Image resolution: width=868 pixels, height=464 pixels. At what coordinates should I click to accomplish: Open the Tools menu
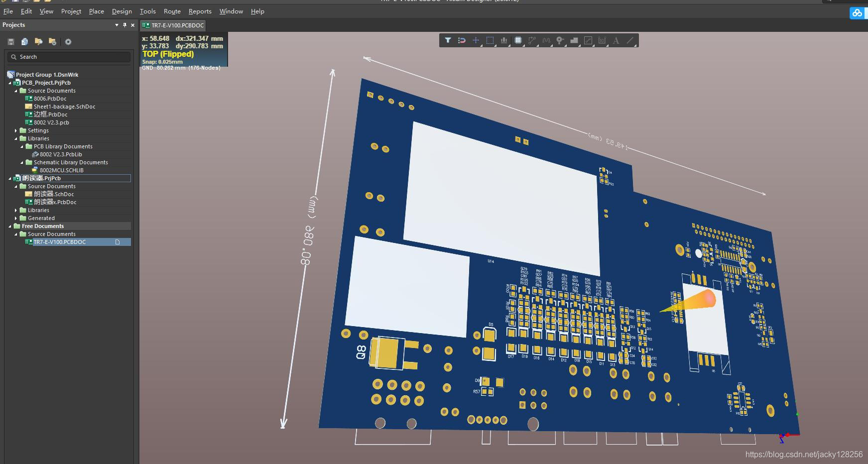pyautogui.click(x=148, y=11)
